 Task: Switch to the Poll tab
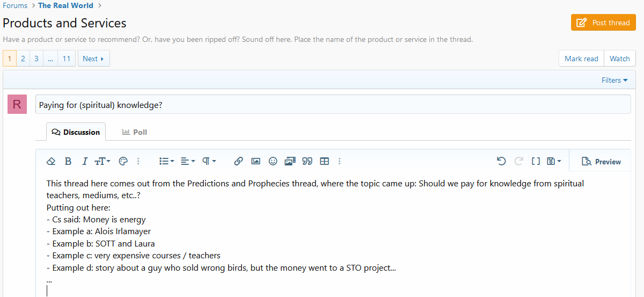[x=134, y=132]
